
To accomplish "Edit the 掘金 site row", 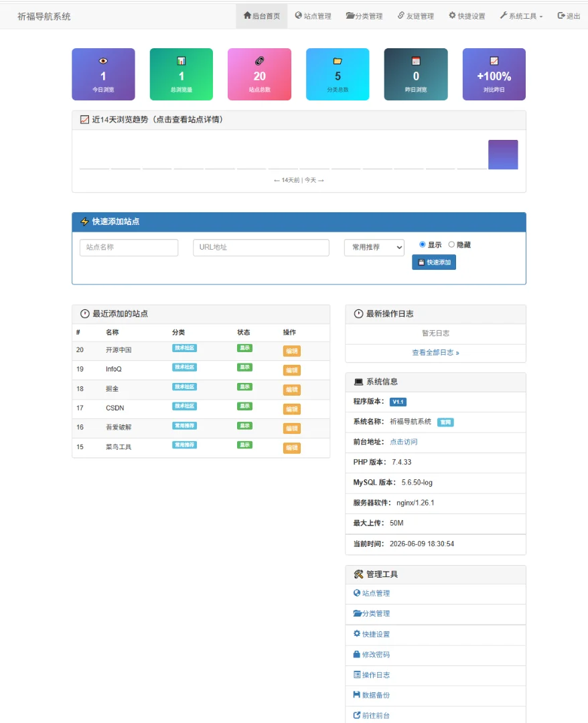I will tap(292, 390).
